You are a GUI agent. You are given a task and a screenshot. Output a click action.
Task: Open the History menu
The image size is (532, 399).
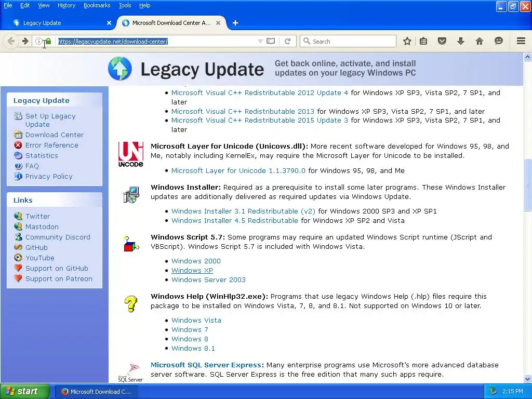pyautogui.click(x=66, y=5)
